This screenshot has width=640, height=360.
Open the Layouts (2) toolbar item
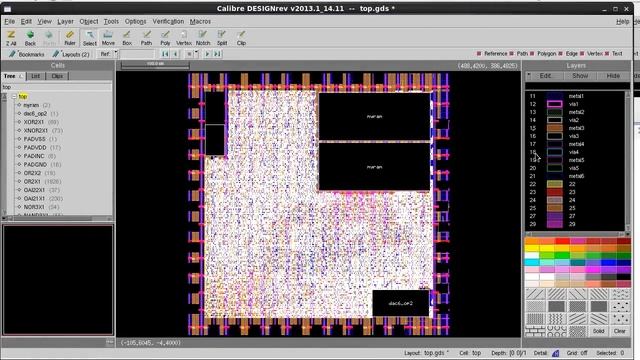(71, 54)
